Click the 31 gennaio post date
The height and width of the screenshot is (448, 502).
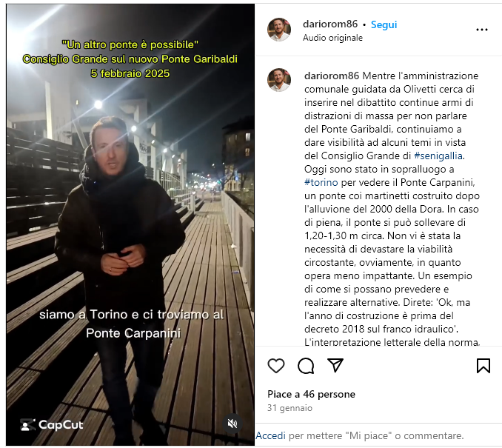pyautogui.click(x=290, y=408)
